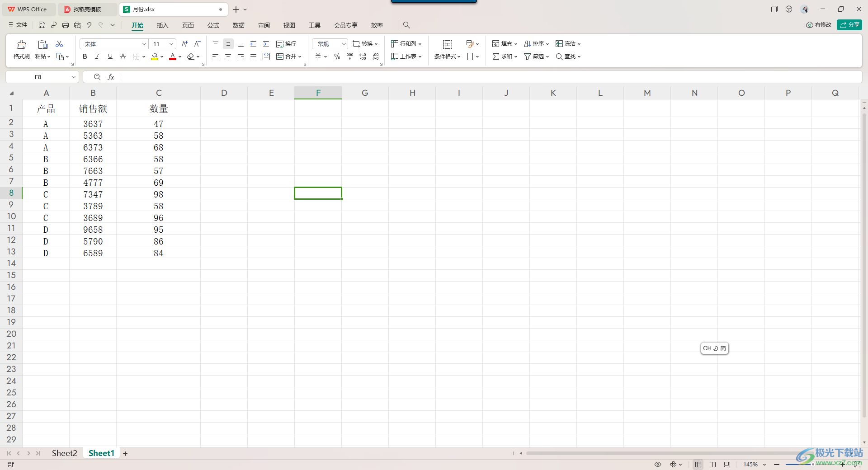This screenshot has width=868, height=470.
Task: Open the Data (数据) ribbon tab
Action: point(239,25)
